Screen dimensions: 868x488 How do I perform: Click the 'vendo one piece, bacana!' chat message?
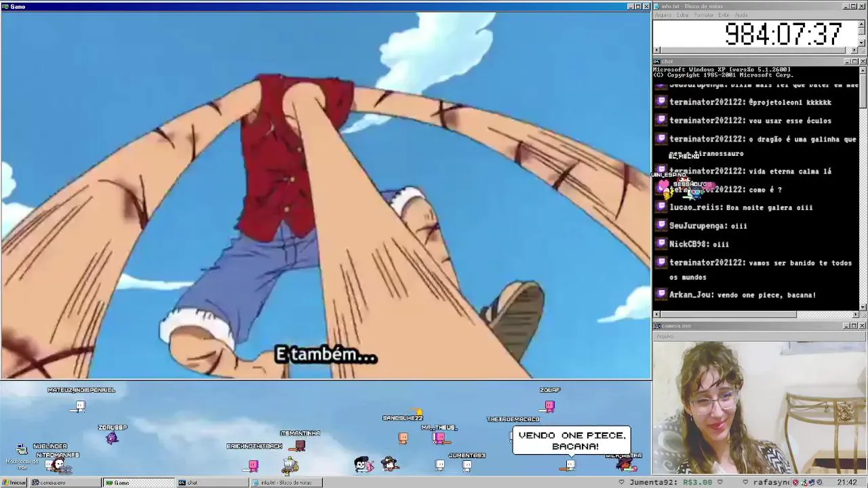pyautogui.click(x=765, y=295)
